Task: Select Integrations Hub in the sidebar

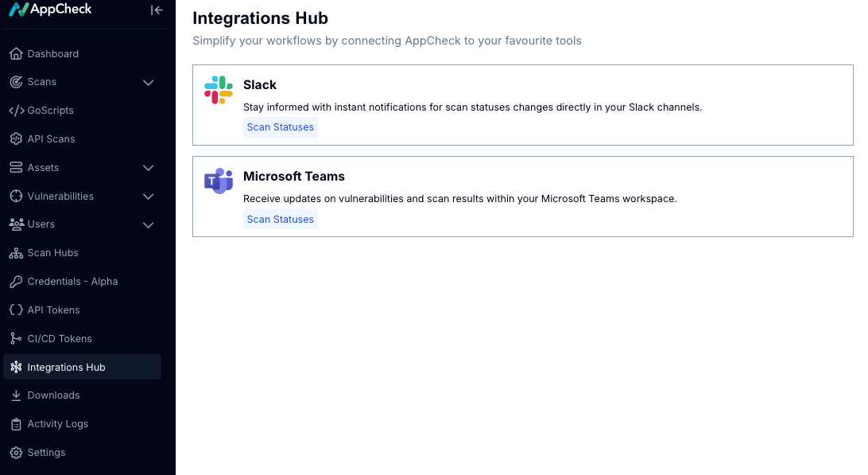Action: click(67, 367)
